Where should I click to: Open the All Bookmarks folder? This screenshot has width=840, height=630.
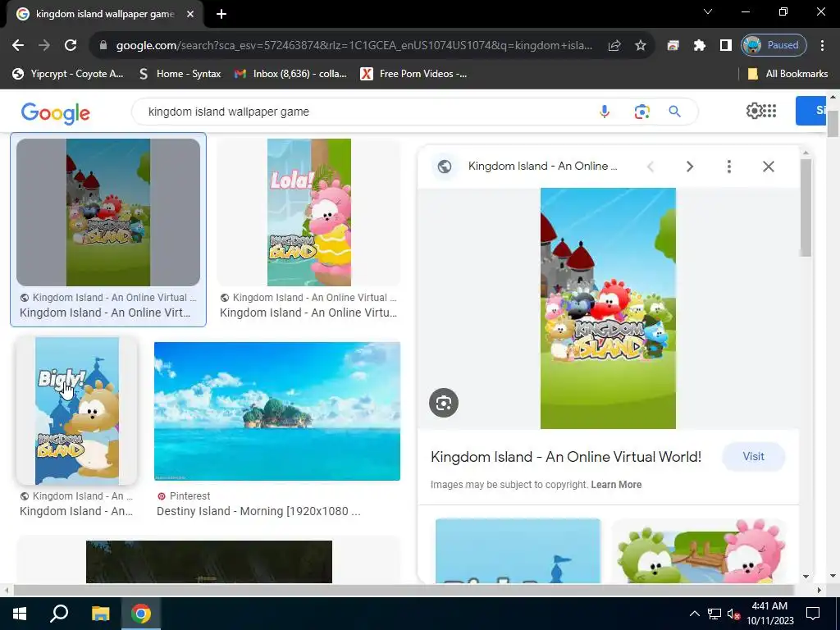(x=787, y=74)
